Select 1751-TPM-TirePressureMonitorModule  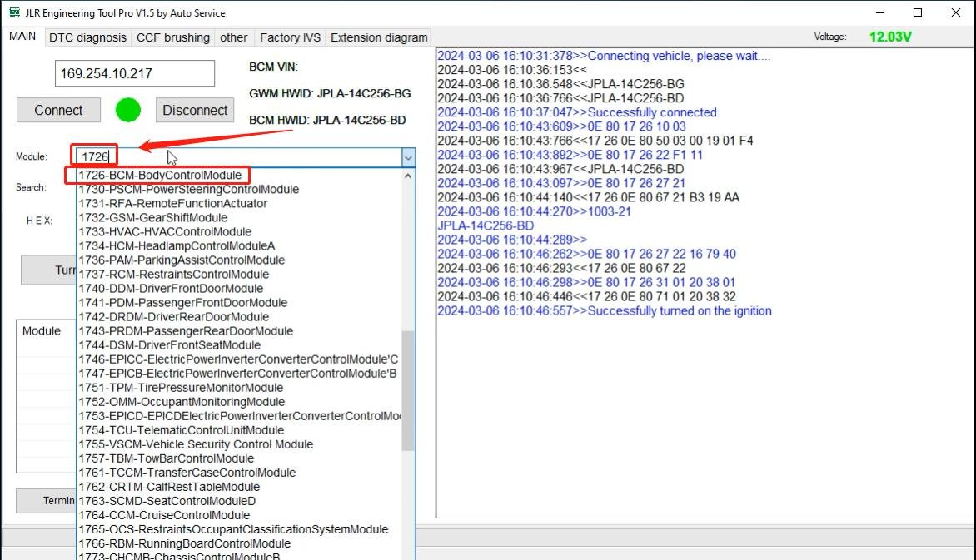(x=239, y=388)
